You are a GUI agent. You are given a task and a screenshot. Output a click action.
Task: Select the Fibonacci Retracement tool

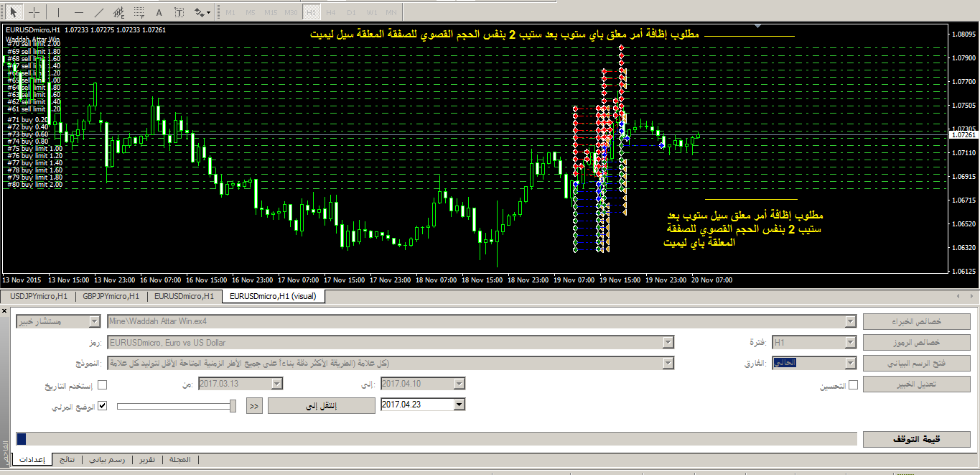pyautogui.click(x=139, y=12)
